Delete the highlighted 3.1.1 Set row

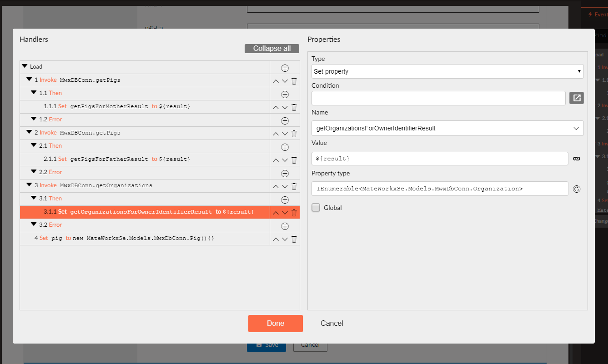(x=294, y=213)
